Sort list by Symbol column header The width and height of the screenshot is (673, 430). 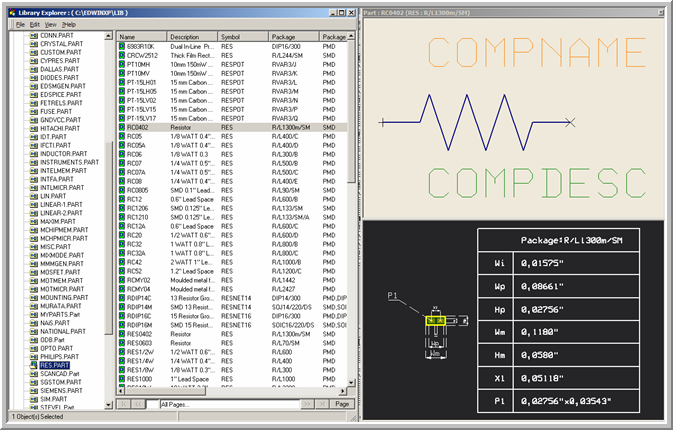(243, 37)
